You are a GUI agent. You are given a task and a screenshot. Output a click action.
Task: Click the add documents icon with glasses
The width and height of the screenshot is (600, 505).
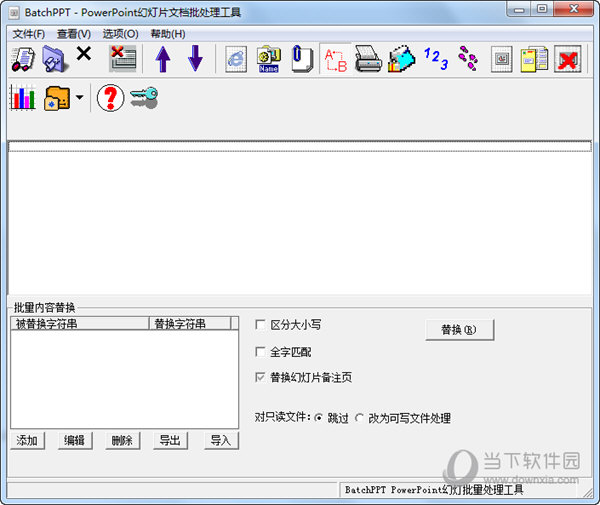click(23, 59)
